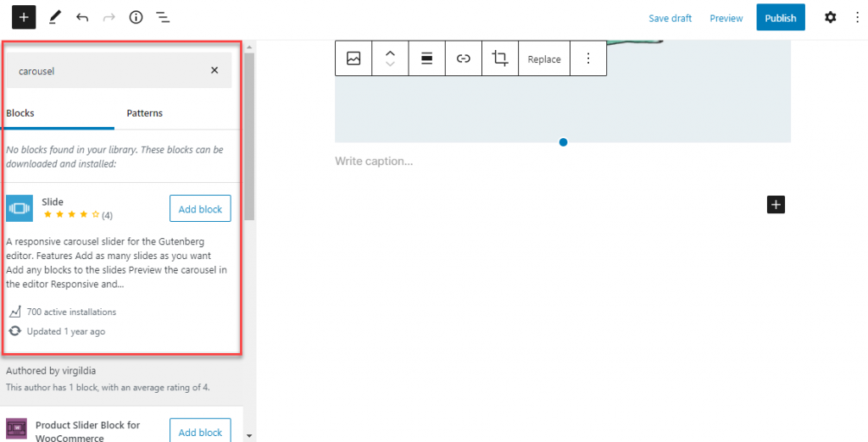868x442 pixels.
Task: Click Save draft
Action: coord(670,19)
